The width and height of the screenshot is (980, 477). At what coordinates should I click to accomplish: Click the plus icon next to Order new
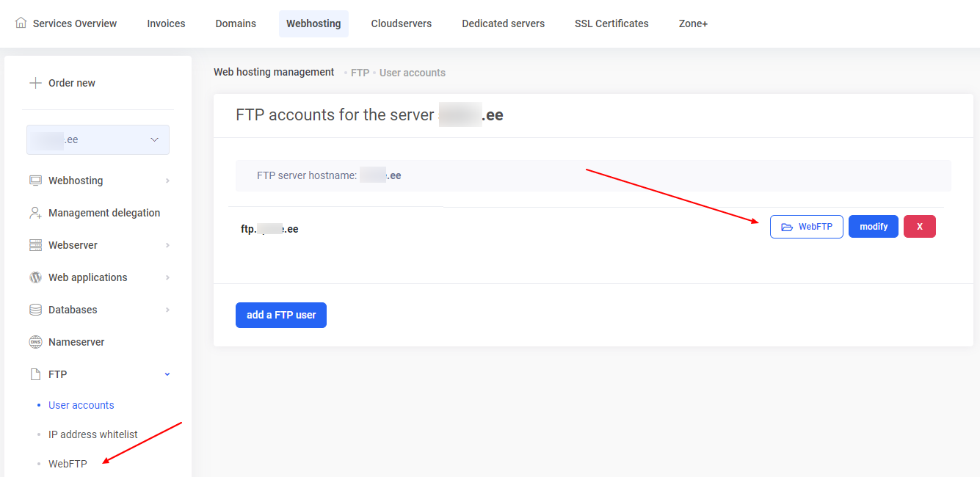[x=35, y=82]
